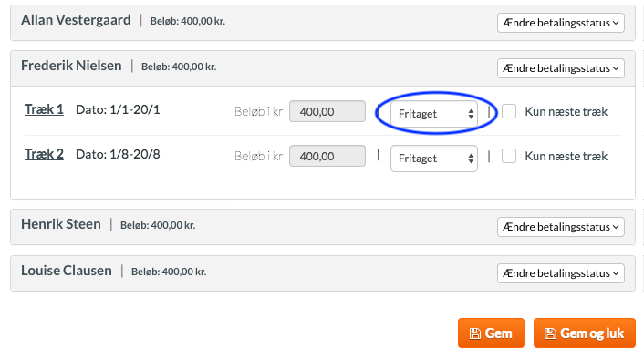This screenshot has width=644, height=359.
Task: Open Ændre betalingsstatus for Allan Vestergaard
Action: [x=561, y=23]
